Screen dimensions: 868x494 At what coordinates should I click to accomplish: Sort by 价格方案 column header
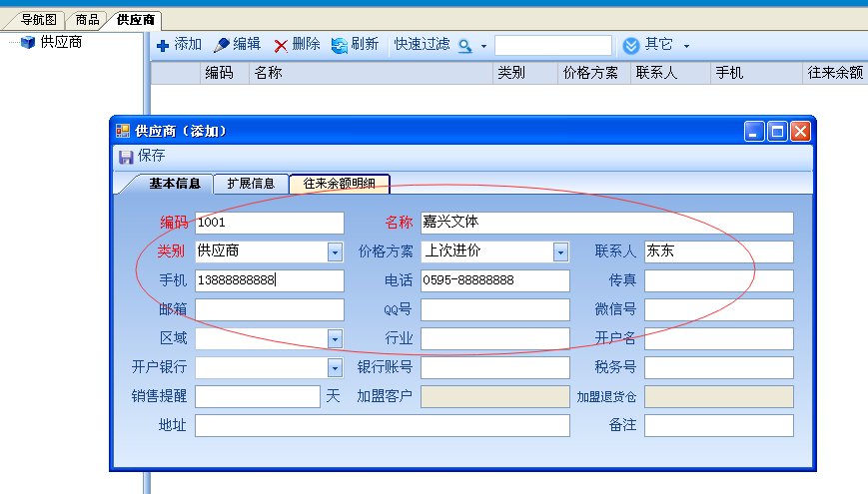(x=594, y=73)
